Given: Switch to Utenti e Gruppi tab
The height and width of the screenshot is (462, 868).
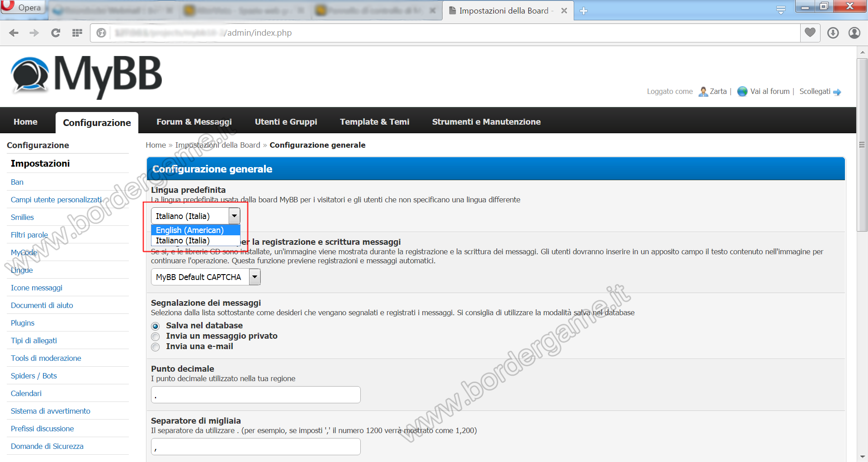Looking at the screenshot, I should pyautogui.click(x=286, y=121).
